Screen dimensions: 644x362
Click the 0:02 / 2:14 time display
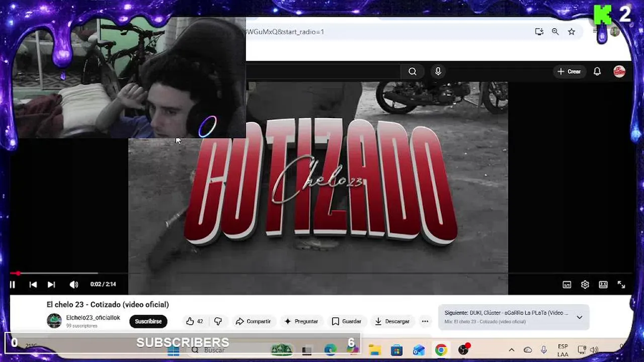103,285
